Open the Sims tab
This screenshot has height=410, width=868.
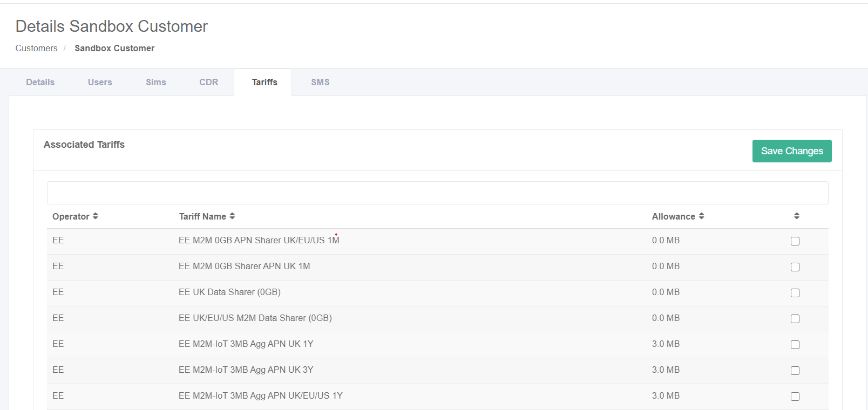[x=156, y=82]
